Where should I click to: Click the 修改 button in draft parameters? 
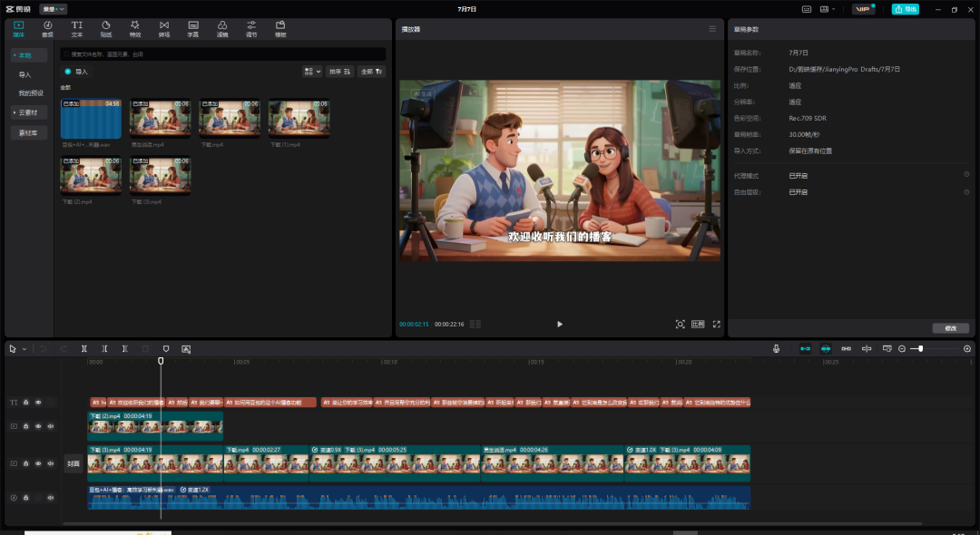pyautogui.click(x=950, y=328)
